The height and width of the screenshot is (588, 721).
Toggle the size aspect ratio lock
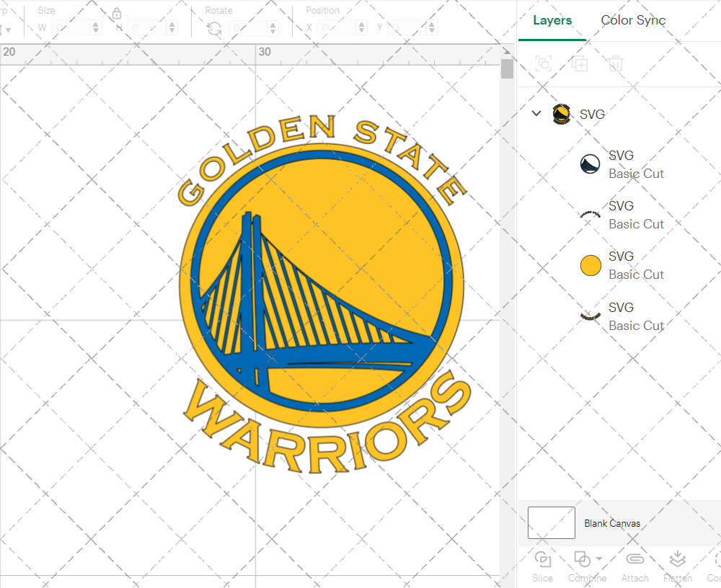pyautogui.click(x=117, y=14)
